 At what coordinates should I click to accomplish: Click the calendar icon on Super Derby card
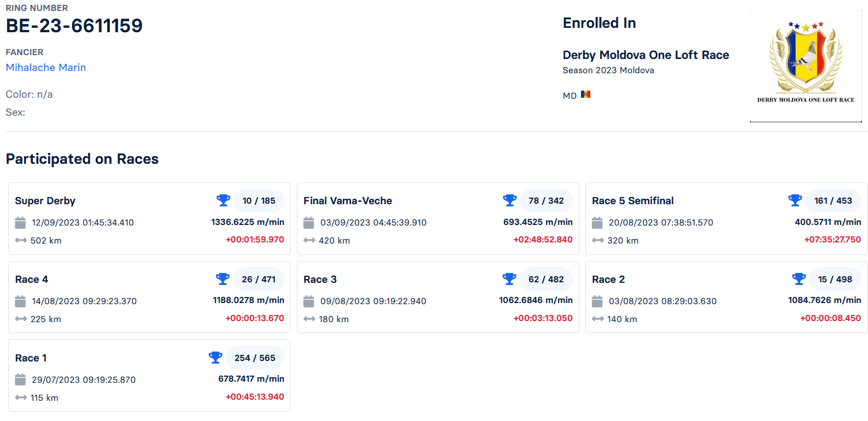pyautogui.click(x=20, y=223)
